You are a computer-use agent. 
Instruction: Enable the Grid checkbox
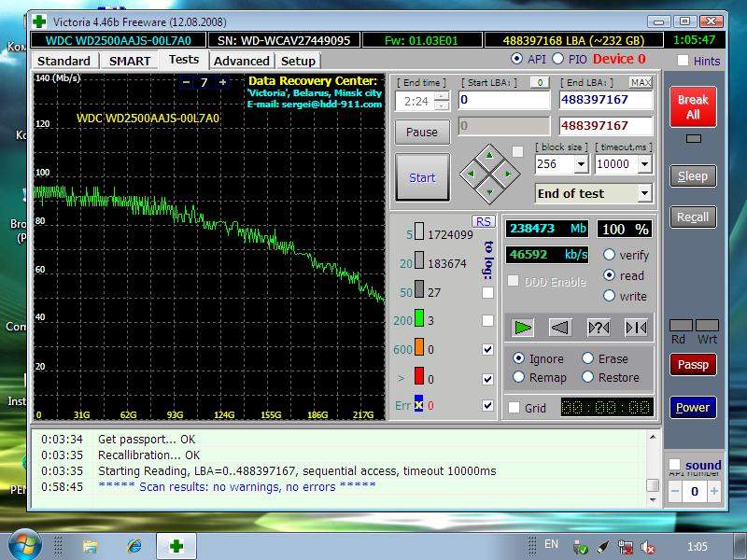(514, 408)
